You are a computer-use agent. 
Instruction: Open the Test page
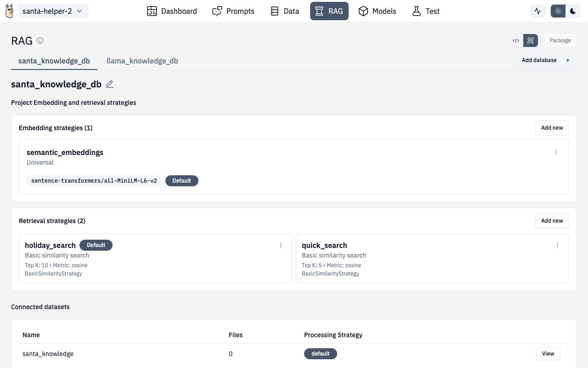click(426, 11)
